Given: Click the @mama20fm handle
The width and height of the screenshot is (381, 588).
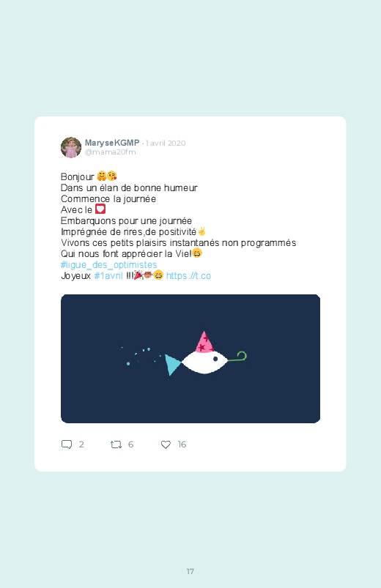Looking at the screenshot, I should click(x=111, y=152).
